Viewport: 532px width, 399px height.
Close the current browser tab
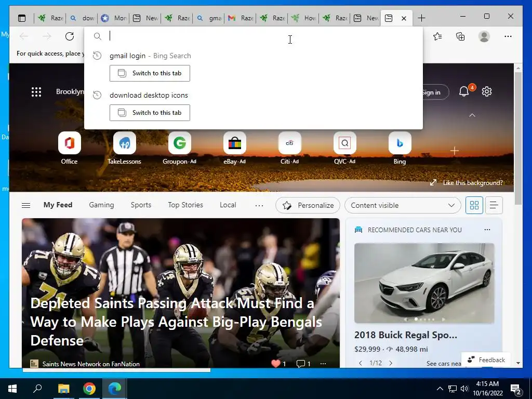coord(404,18)
